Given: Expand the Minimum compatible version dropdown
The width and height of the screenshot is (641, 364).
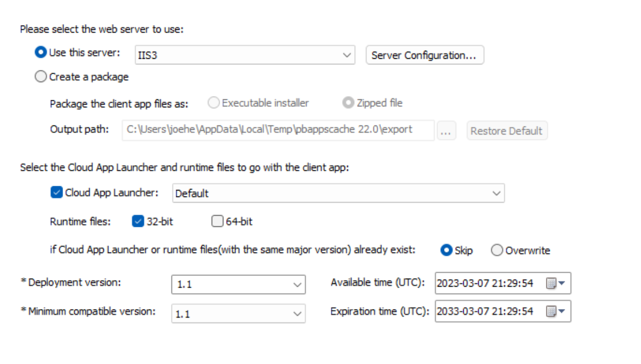Looking at the screenshot, I should click(x=298, y=314).
